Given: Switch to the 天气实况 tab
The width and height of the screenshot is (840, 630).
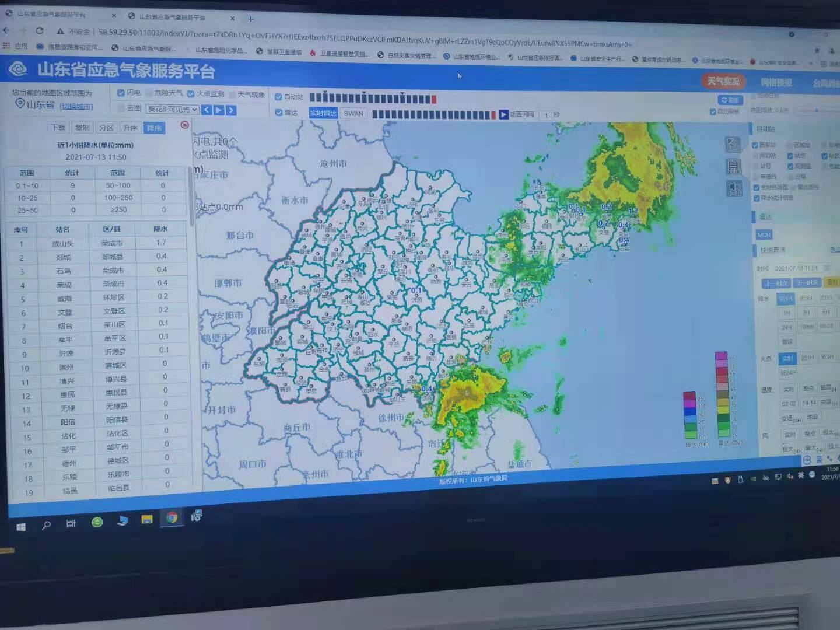Looking at the screenshot, I should (x=723, y=81).
